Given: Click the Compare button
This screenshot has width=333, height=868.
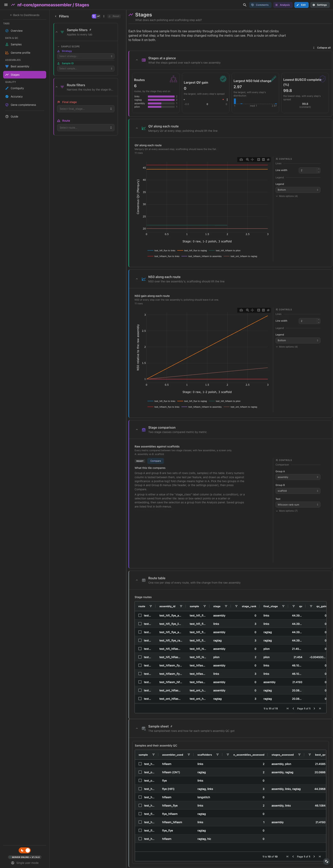Looking at the screenshot, I should (x=155, y=461).
